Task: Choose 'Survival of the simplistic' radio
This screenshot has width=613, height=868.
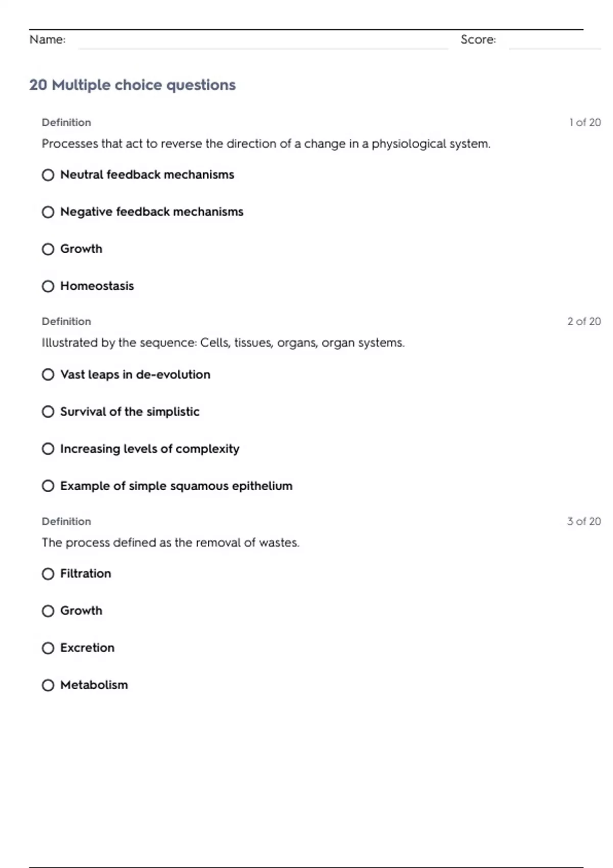Action: (48, 412)
